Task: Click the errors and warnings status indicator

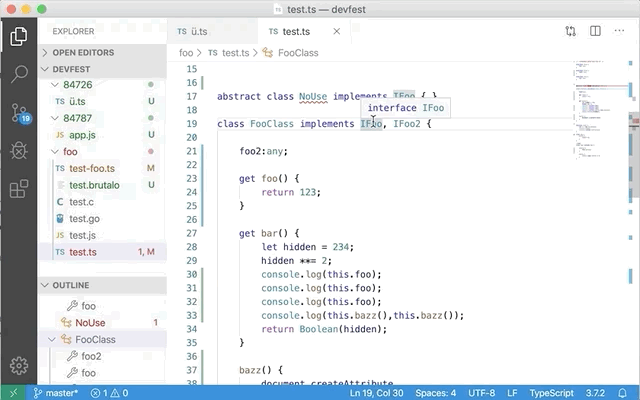Action: click(109, 393)
